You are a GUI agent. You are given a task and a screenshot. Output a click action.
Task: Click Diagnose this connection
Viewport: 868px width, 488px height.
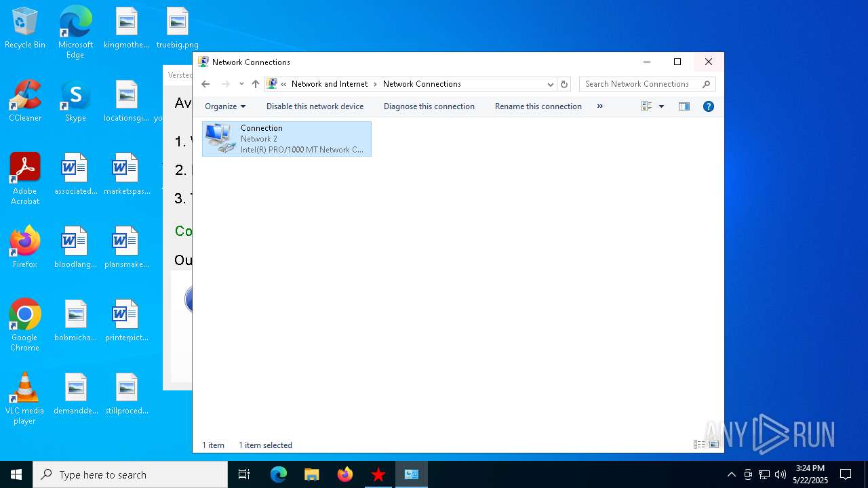pos(429,106)
